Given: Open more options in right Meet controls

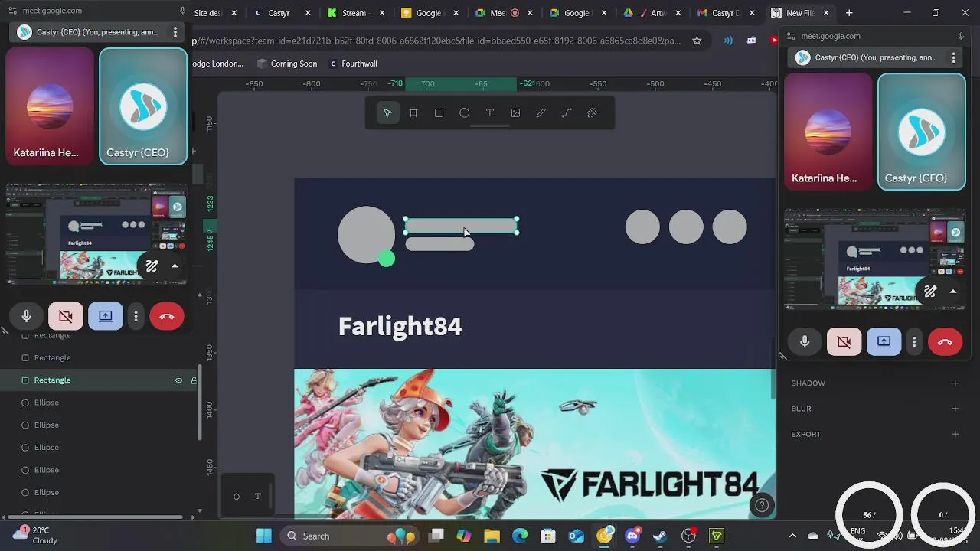Looking at the screenshot, I should pyautogui.click(x=914, y=342).
